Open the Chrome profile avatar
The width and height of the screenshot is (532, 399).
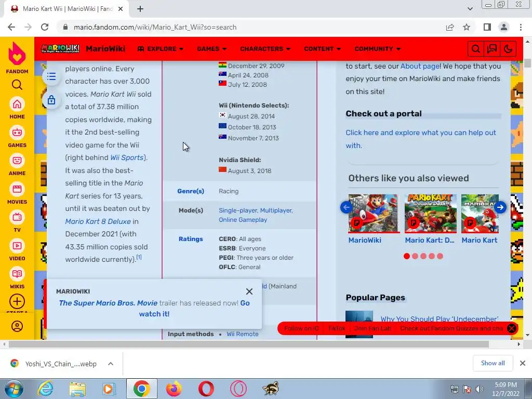(504, 27)
